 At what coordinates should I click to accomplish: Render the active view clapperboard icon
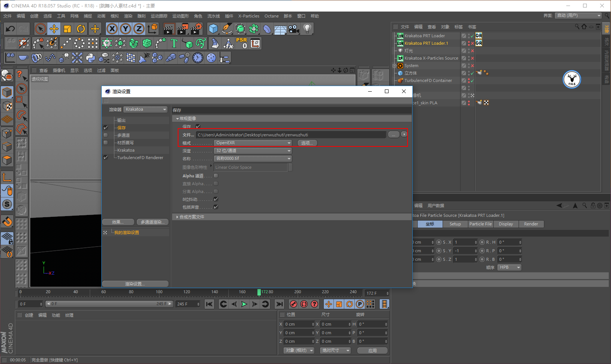(169, 29)
